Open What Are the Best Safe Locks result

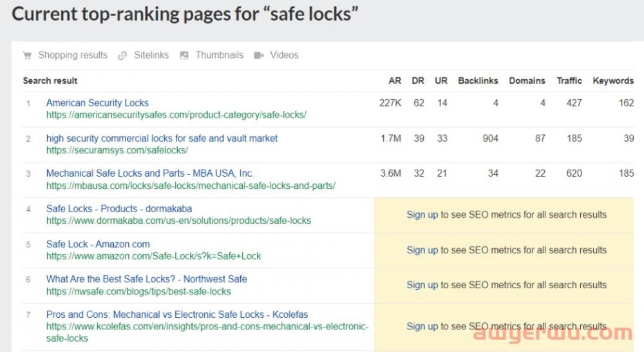click(x=146, y=279)
